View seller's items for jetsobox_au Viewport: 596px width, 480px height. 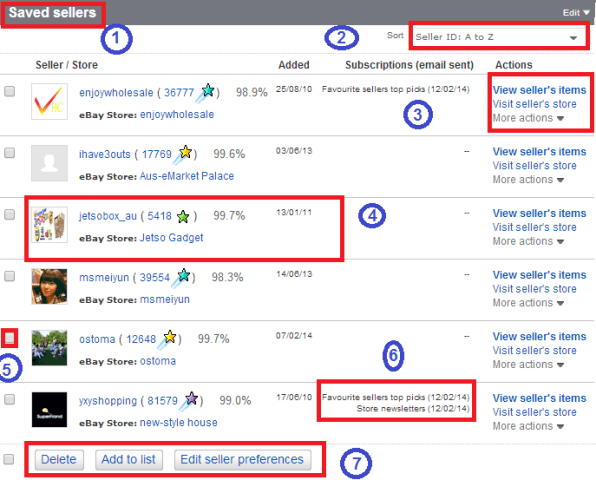pyautogui.click(x=539, y=213)
